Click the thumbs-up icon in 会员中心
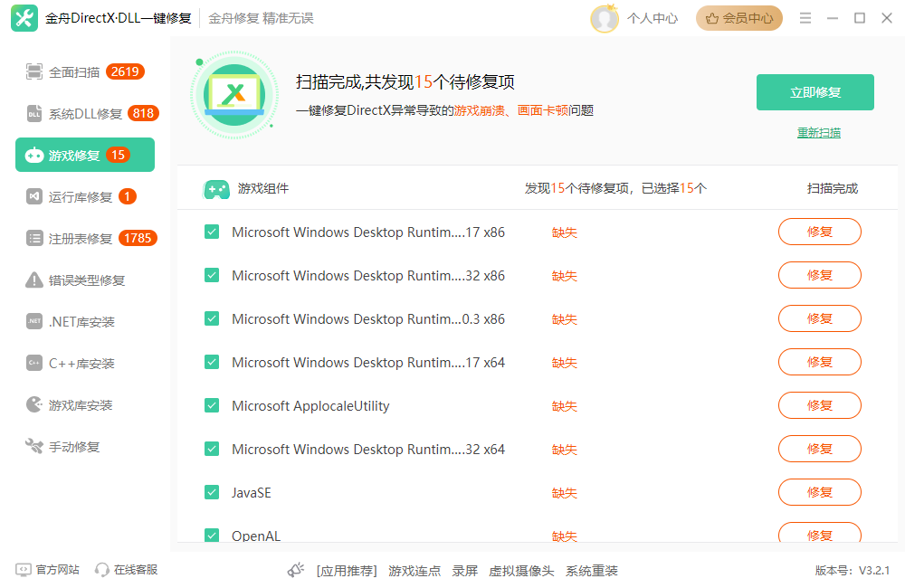 pyautogui.click(x=712, y=18)
